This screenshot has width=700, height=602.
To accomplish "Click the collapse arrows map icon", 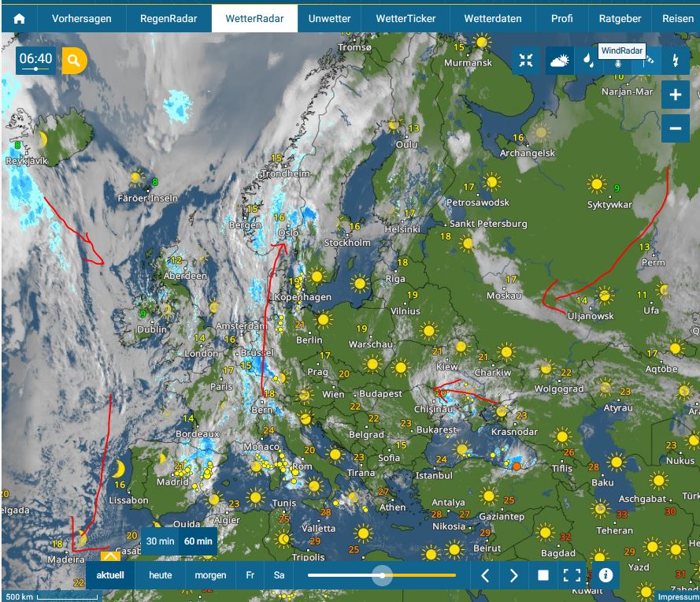I will (526, 61).
